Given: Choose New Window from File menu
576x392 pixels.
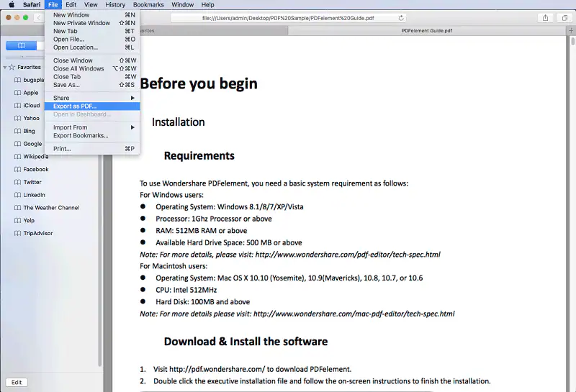Looking at the screenshot, I should (92, 15).
